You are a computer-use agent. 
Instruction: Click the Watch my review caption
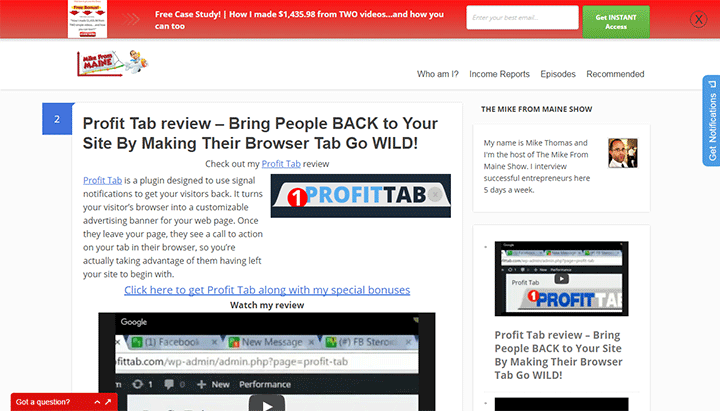(x=267, y=305)
